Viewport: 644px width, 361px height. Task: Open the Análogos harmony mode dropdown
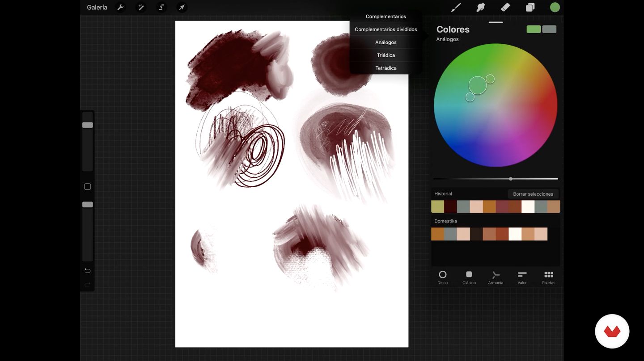click(447, 39)
